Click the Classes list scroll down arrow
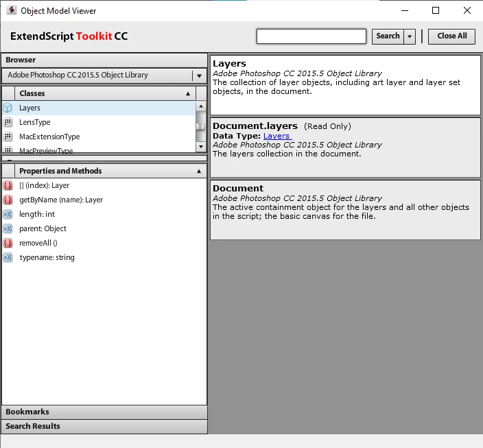 coord(201,147)
